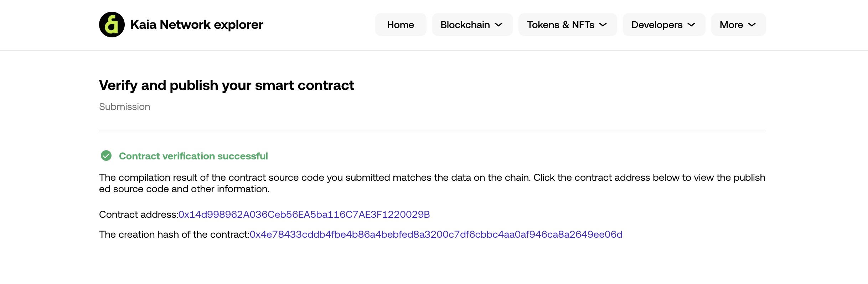Click the 'Contract address:' label
868x284 pixels.
click(139, 214)
